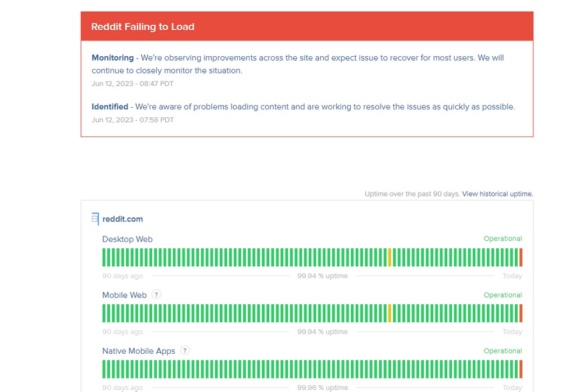Click Mobile Web 99.94 % uptime value
562x392 pixels.
pos(323,331)
